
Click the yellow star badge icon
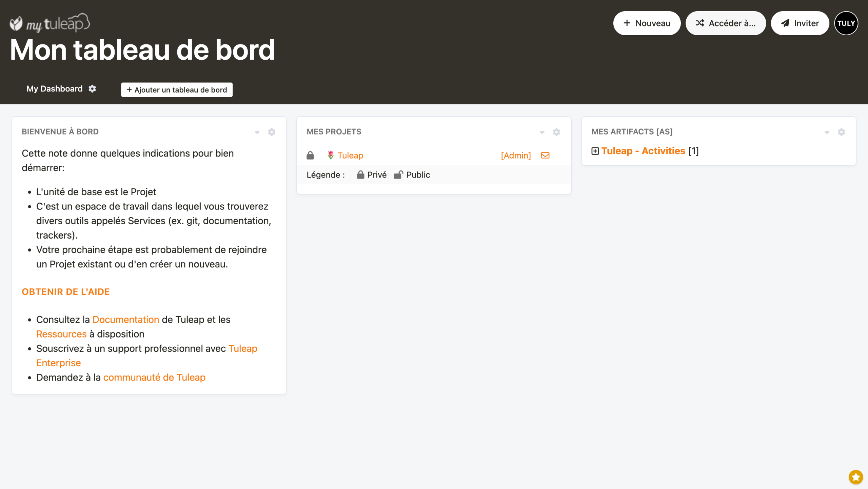[x=855, y=477]
